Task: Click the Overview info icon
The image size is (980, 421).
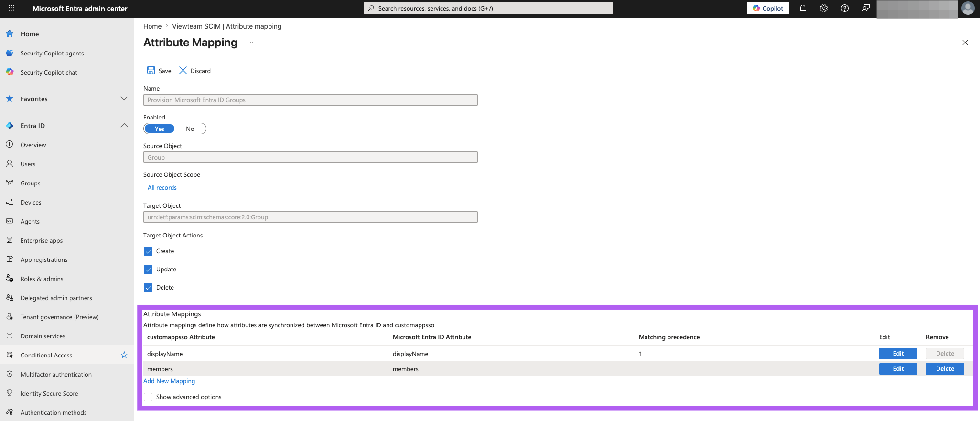Action: coord(10,144)
